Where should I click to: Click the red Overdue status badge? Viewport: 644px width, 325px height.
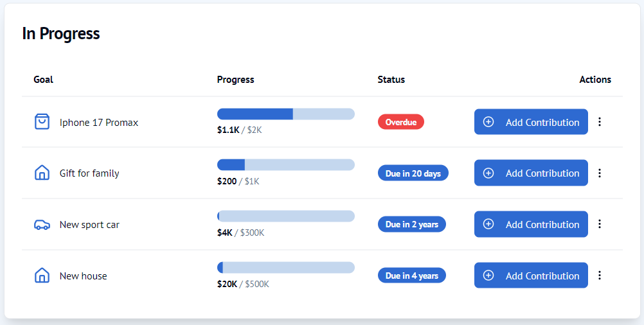tap(400, 122)
